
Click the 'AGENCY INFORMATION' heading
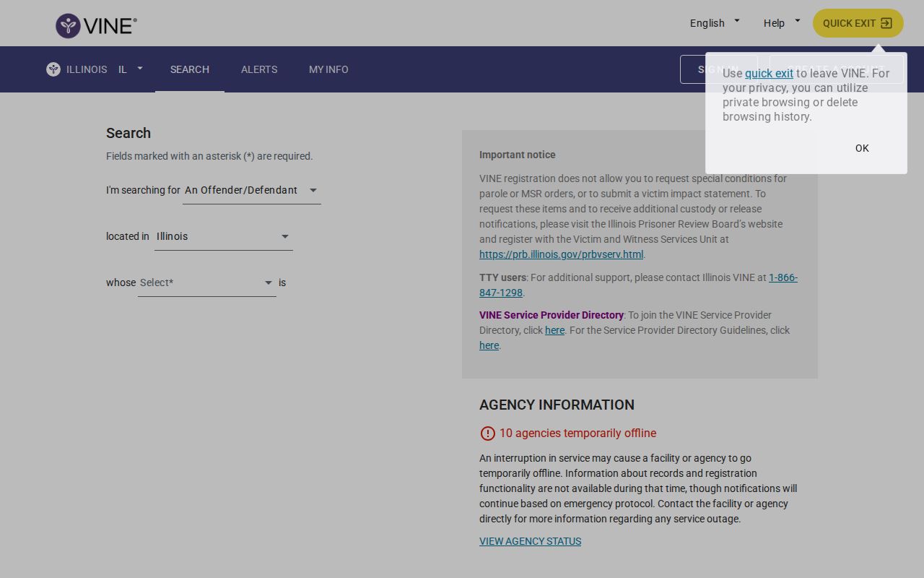557,405
